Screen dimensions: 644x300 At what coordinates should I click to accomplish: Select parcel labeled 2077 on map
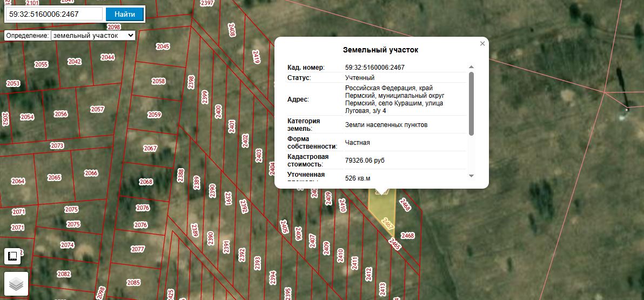[x=138, y=249]
